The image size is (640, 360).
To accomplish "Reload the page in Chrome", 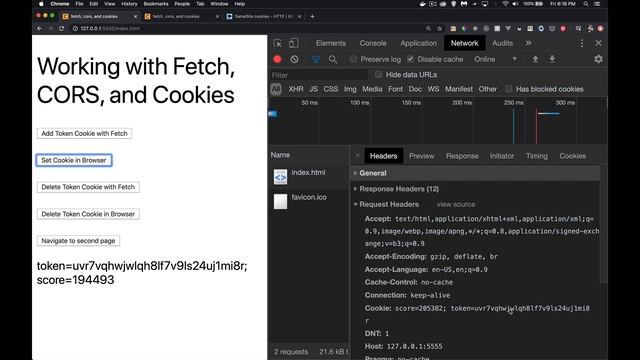I will 61,28.
